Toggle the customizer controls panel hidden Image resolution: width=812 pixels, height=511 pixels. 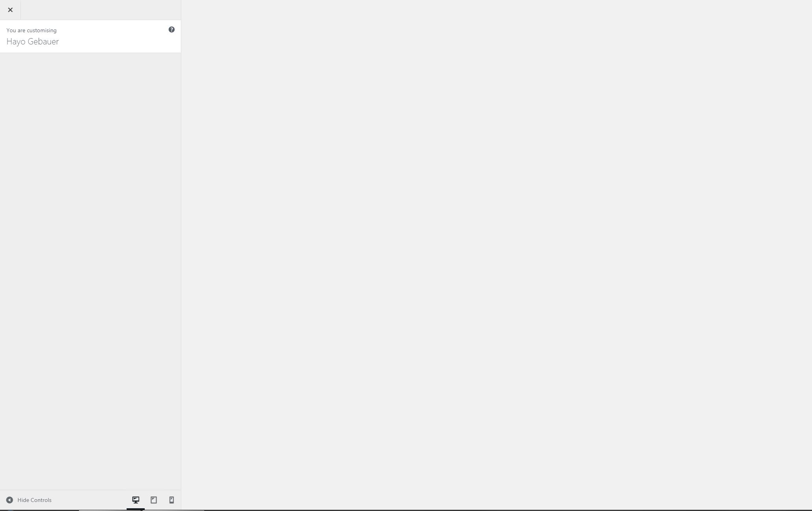pos(29,500)
